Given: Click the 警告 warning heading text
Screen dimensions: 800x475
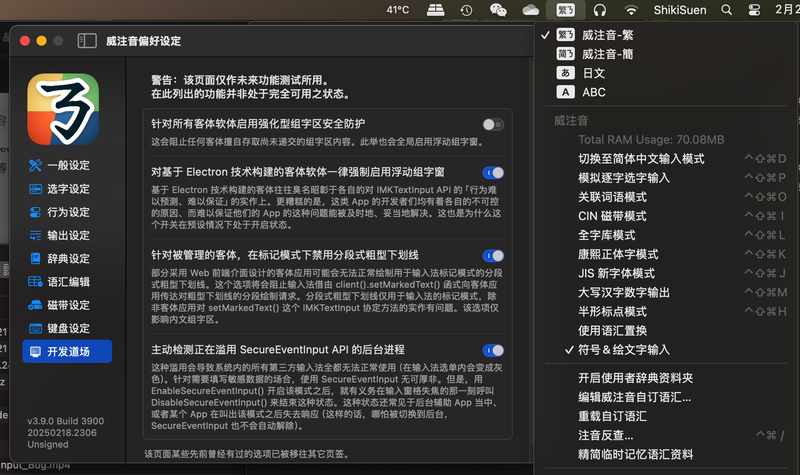Looking at the screenshot, I should pos(240,80).
